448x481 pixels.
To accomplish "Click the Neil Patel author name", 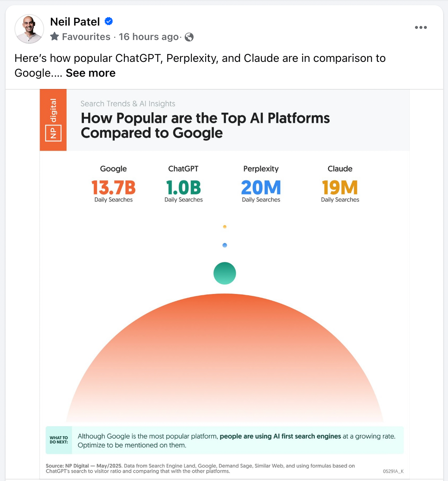I will point(75,22).
